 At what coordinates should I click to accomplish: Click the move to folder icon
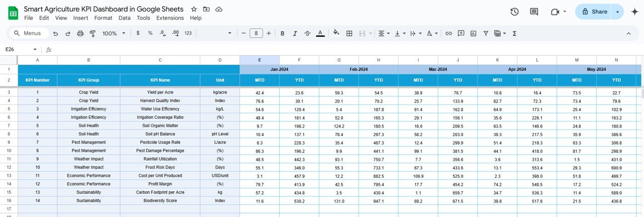point(206,9)
